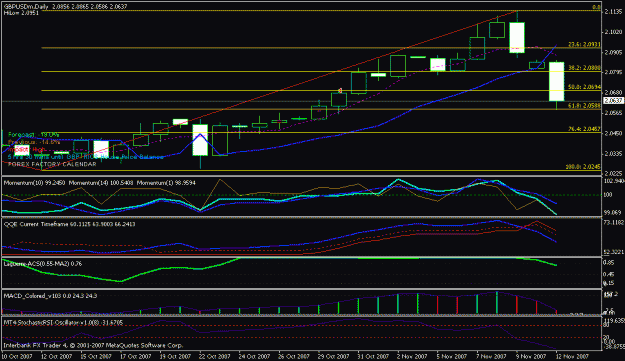
Task: Click the GBP House Price Balance countdown text
Action: [x=86, y=157]
